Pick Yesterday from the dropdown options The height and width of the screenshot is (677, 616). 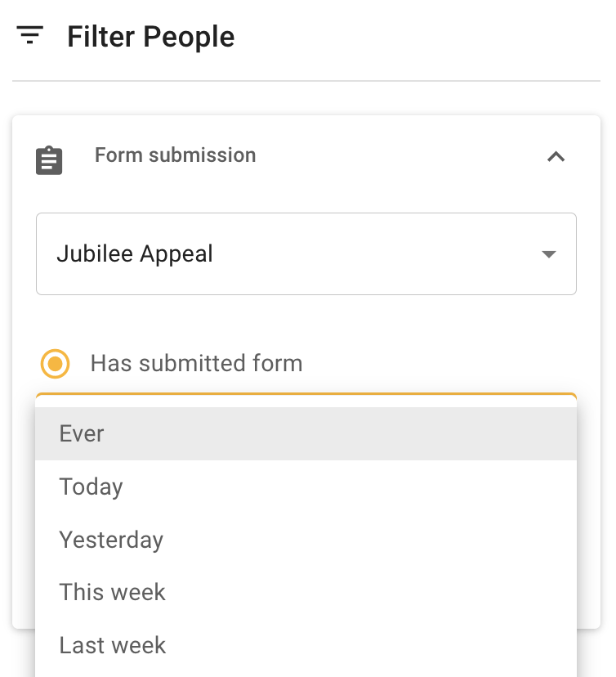point(111,540)
